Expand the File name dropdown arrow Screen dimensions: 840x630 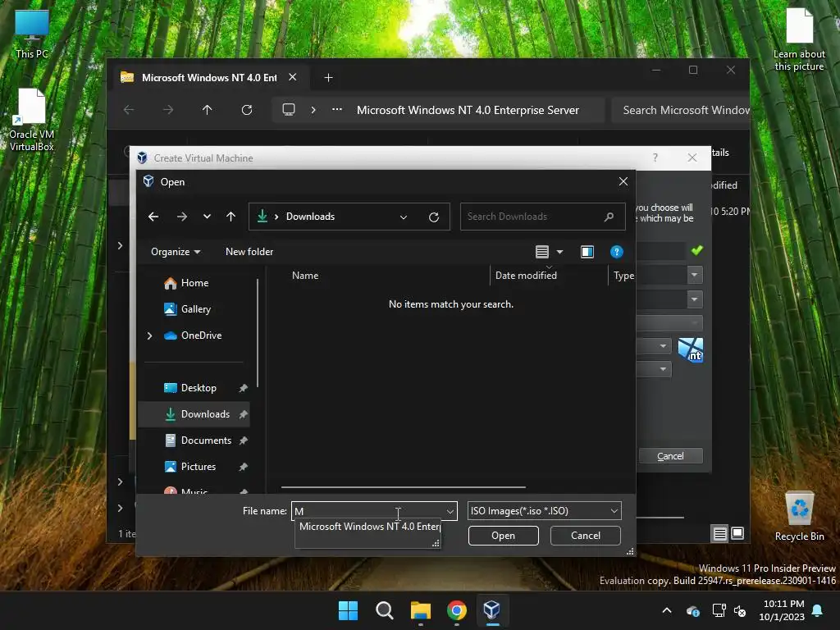pyautogui.click(x=450, y=511)
